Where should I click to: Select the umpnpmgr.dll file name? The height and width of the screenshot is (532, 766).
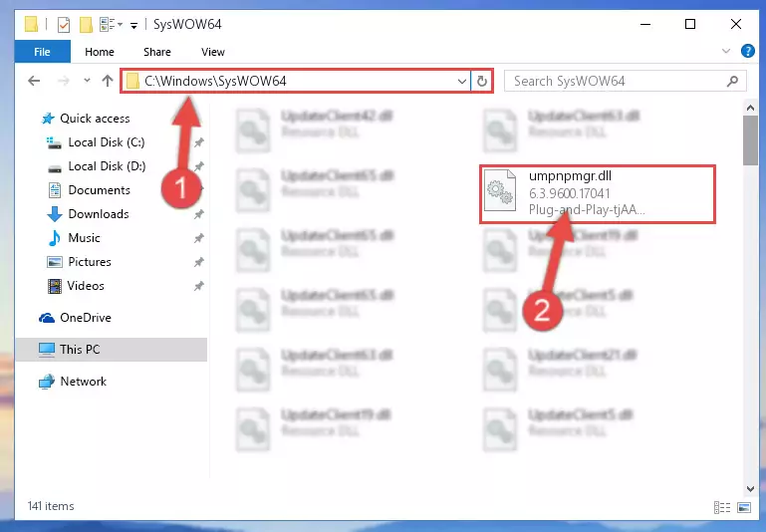click(x=570, y=176)
